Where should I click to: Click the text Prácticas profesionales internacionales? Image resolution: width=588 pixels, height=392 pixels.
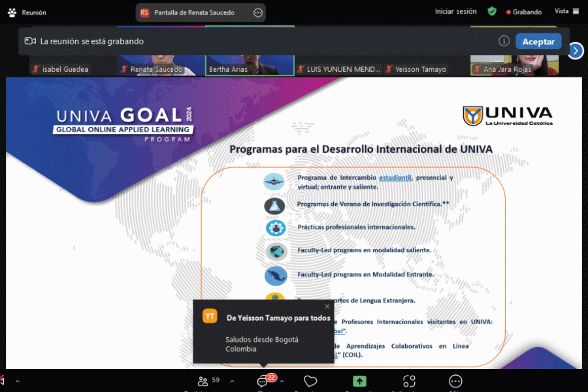point(356,227)
